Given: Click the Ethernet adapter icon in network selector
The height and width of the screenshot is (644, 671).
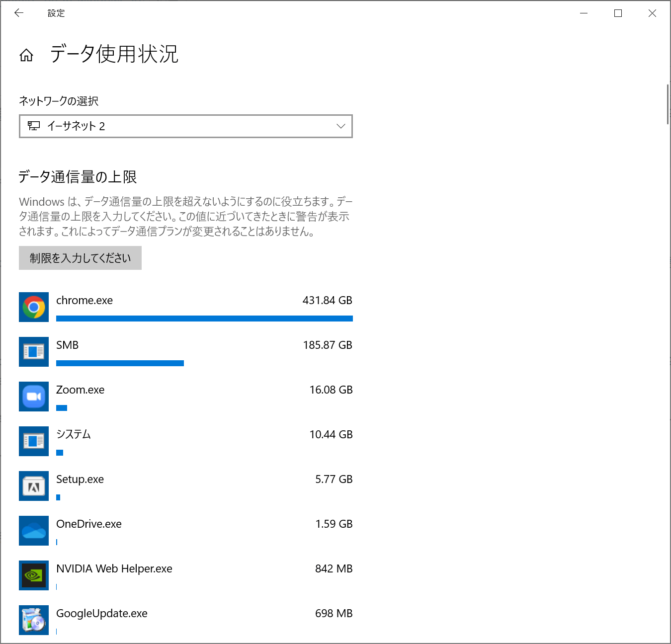Looking at the screenshot, I should click(x=33, y=126).
